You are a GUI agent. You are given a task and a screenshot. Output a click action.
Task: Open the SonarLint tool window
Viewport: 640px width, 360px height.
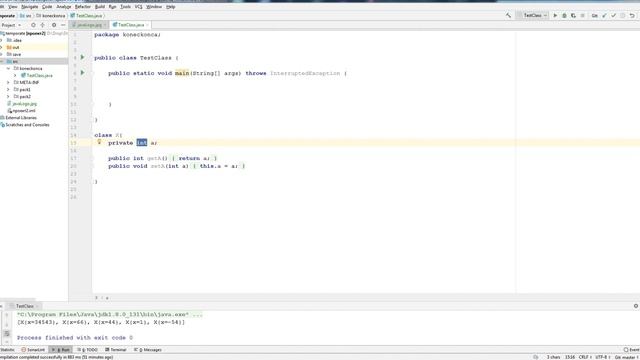pos(33,350)
